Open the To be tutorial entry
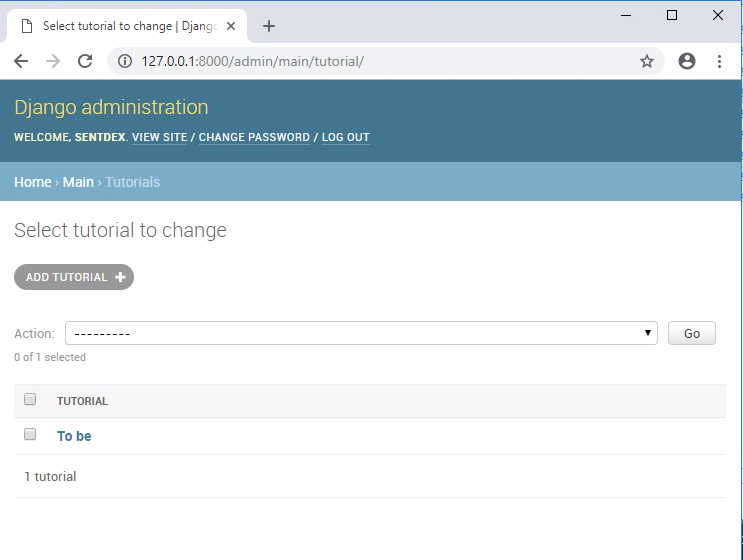This screenshot has width=743, height=560. click(x=74, y=436)
